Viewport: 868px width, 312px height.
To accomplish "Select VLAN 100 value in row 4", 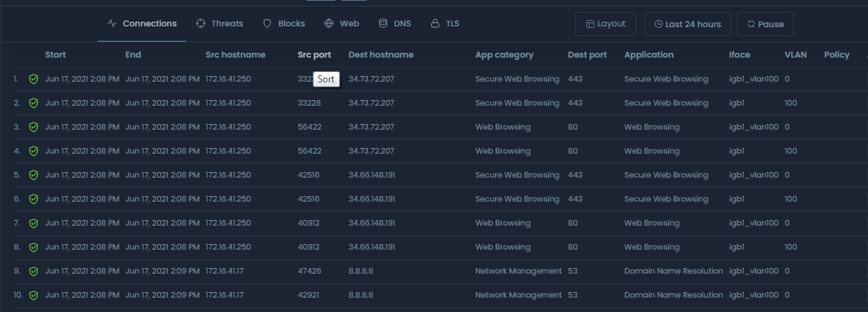I will coord(790,151).
